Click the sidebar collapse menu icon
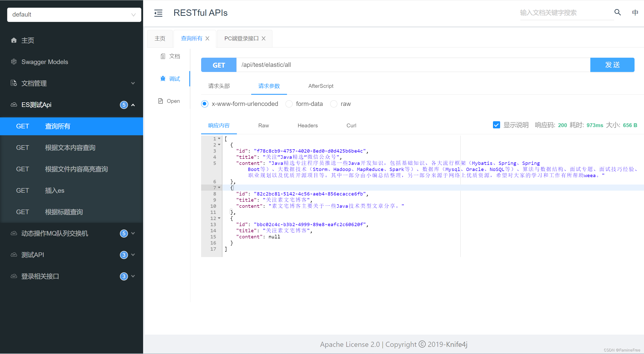Screen dimensions: 644x354 click(158, 13)
